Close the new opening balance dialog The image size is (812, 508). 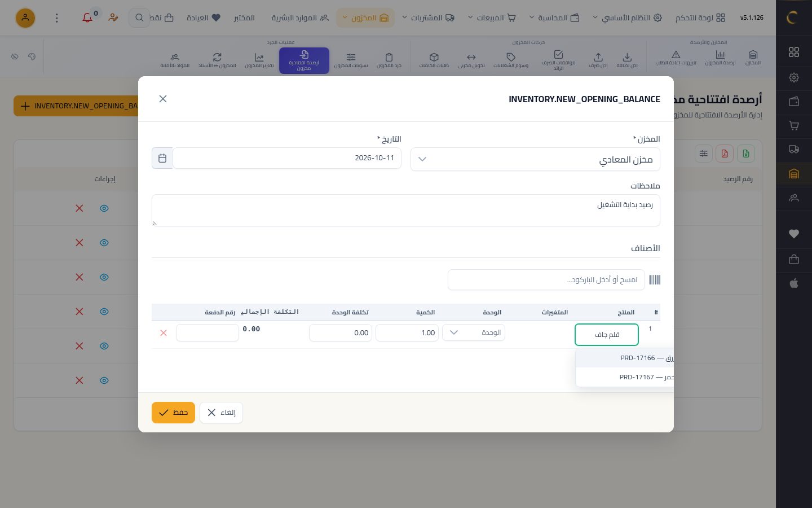click(163, 99)
